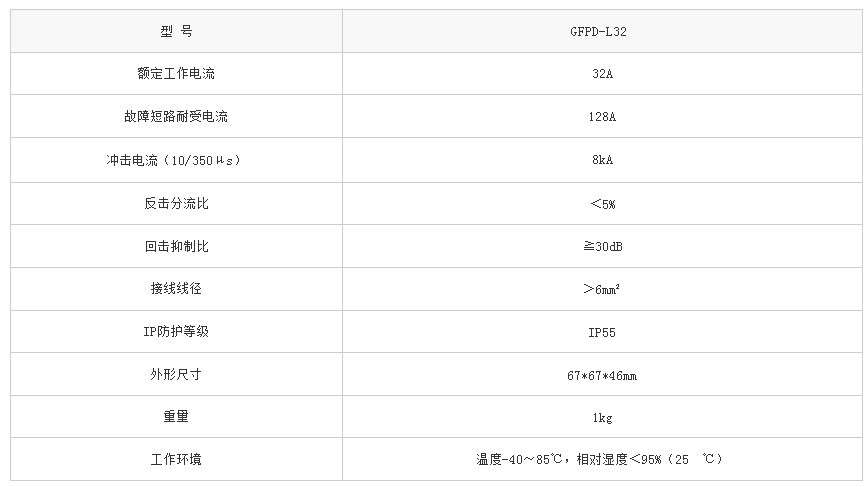Select the >6mm² value

coord(602,289)
